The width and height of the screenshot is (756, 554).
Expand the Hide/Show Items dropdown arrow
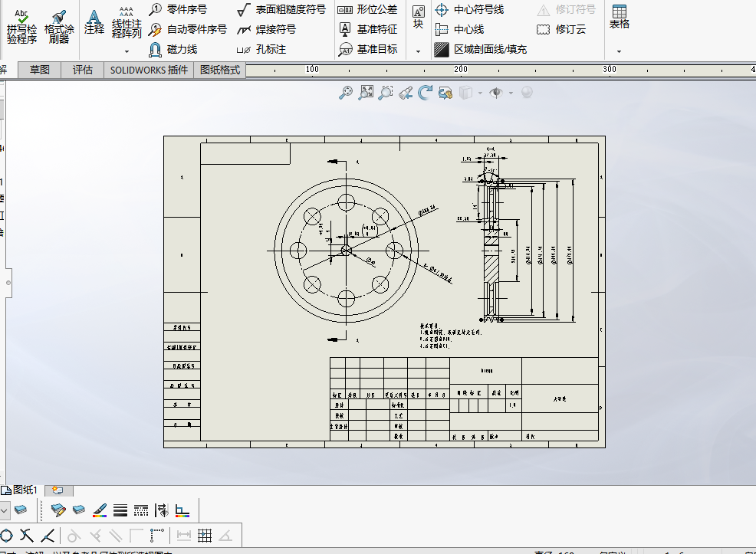(x=511, y=93)
